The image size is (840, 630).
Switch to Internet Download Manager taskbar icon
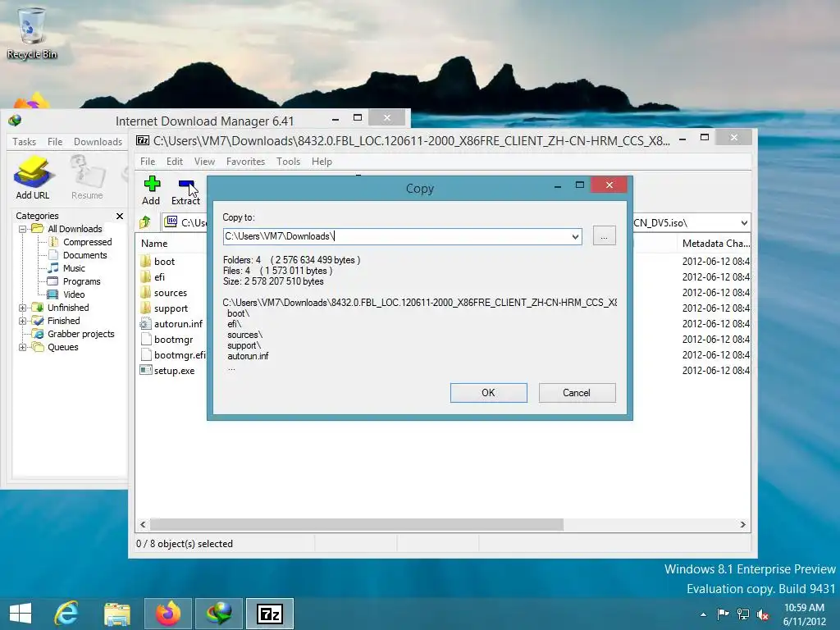coord(219,614)
